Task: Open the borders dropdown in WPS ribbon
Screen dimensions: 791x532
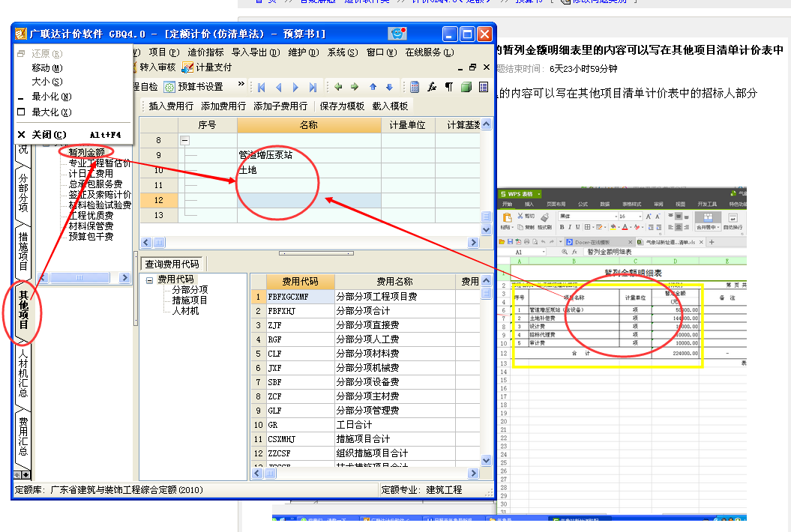Action: (x=593, y=227)
